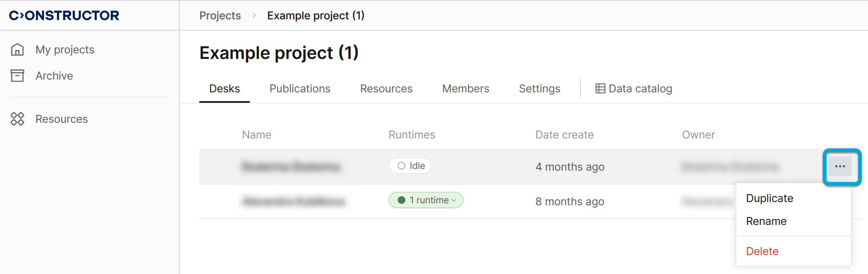Switch to the Publications tab
The width and height of the screenshot is (868, 274).
[x=300, y=88]
